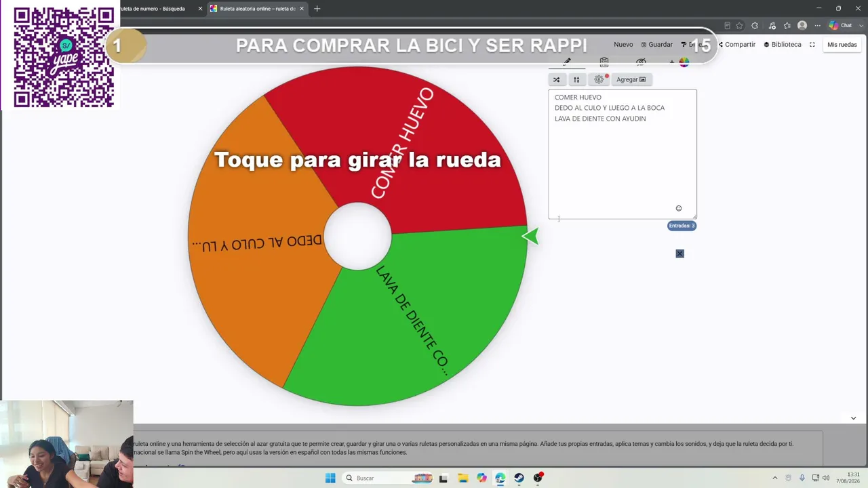Open Task View on the taskbar
This screenshot has width=868, height=488.
pyautogui.click(x=443, y=478)
